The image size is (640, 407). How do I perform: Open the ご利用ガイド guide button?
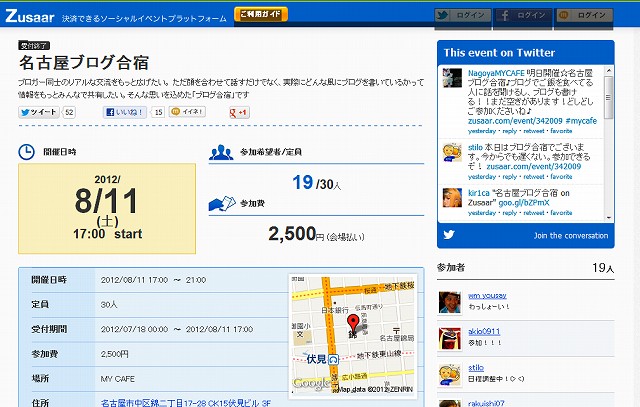(261, 14)
